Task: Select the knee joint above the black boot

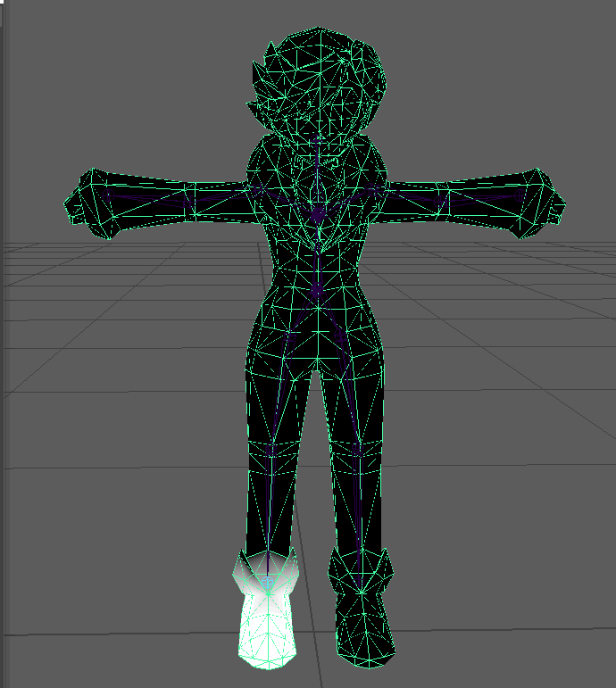Action: pos(356,450)
